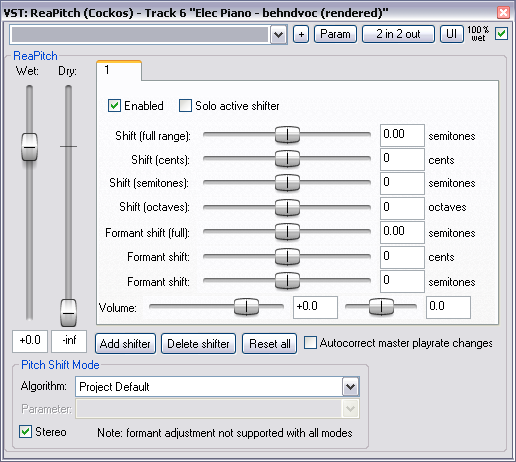Enable Autocorrect master playrate changes
This screenshot has width=516, height=462.
coord(310,343)
